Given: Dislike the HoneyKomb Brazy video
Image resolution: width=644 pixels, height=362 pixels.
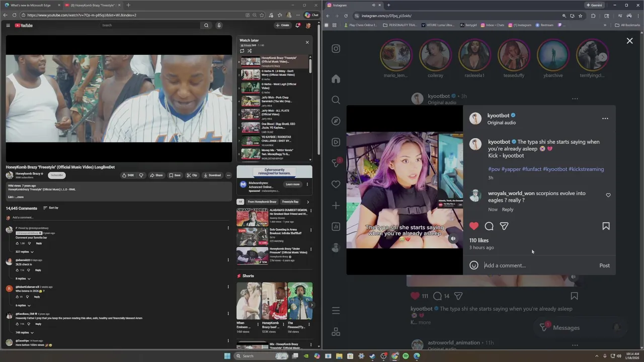Looking at the screenshot, I should coord(141,175).
